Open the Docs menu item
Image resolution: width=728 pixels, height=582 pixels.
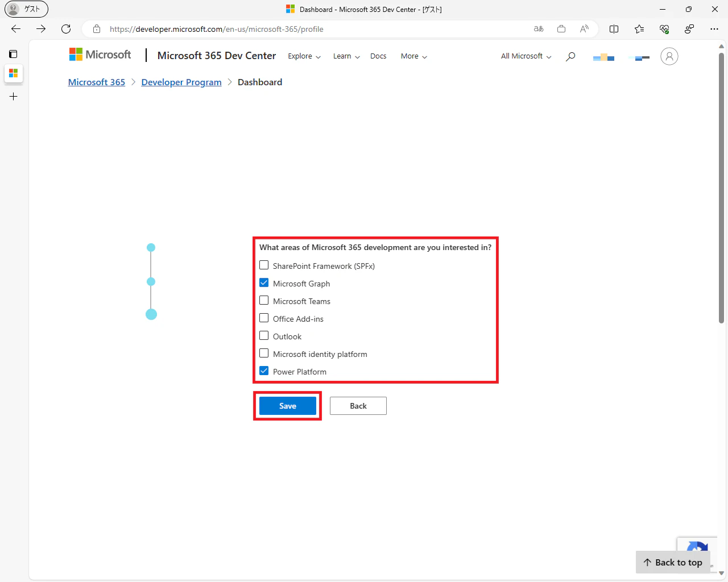click(x=378, y=56)
